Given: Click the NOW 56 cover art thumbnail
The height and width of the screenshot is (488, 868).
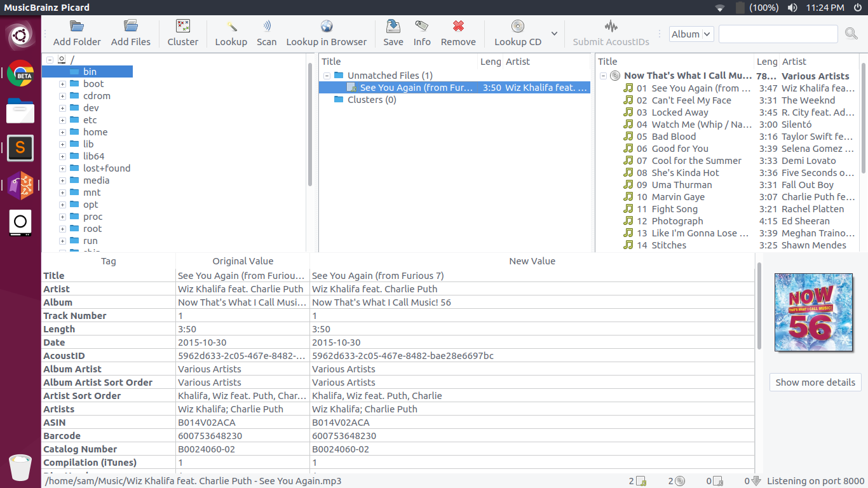Looking at the screenshot, I should (813, 312).
